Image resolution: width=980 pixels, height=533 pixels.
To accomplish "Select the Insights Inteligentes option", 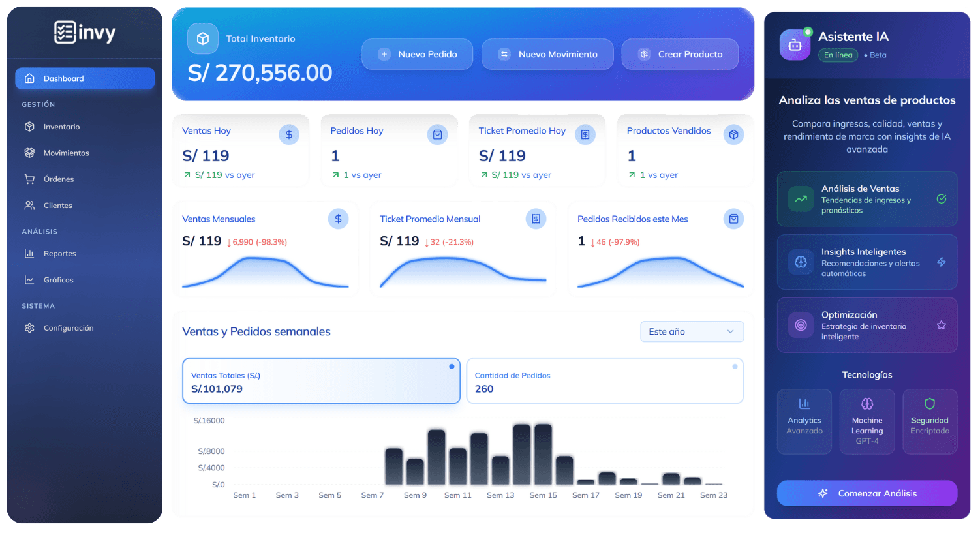I will [x=867, y=262].
